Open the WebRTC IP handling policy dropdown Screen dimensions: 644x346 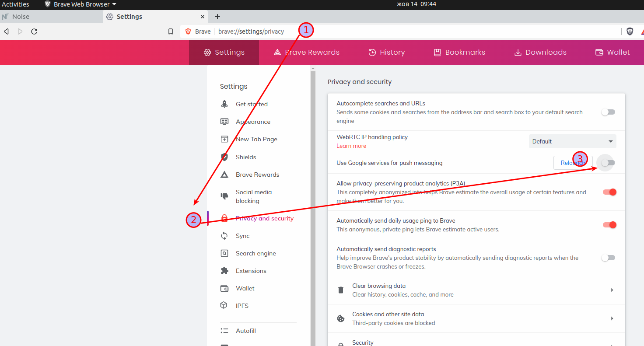(x=573, y=141)
